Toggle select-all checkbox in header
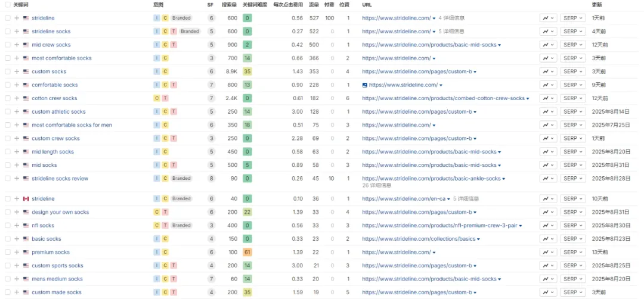Image resolution: width=644 pixels, height=299 pixels. point(8,5)
